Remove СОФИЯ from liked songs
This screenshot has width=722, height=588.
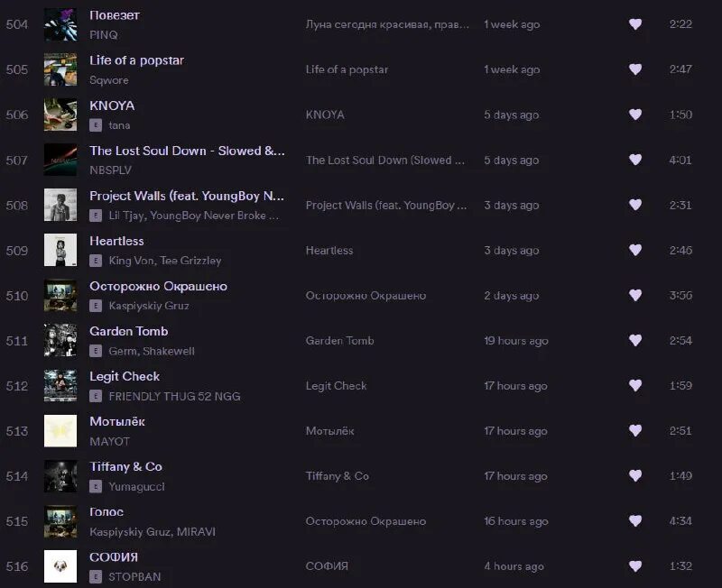coord(635,566)
